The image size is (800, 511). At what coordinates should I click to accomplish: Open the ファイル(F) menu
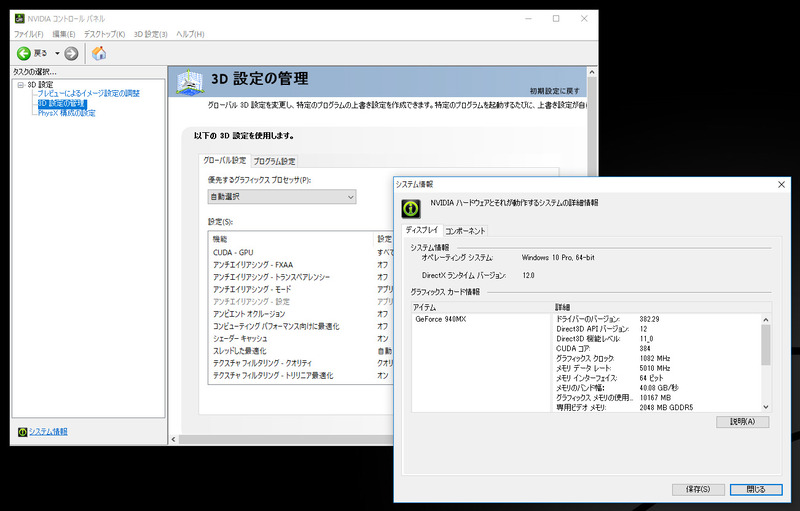pos(29,34)
